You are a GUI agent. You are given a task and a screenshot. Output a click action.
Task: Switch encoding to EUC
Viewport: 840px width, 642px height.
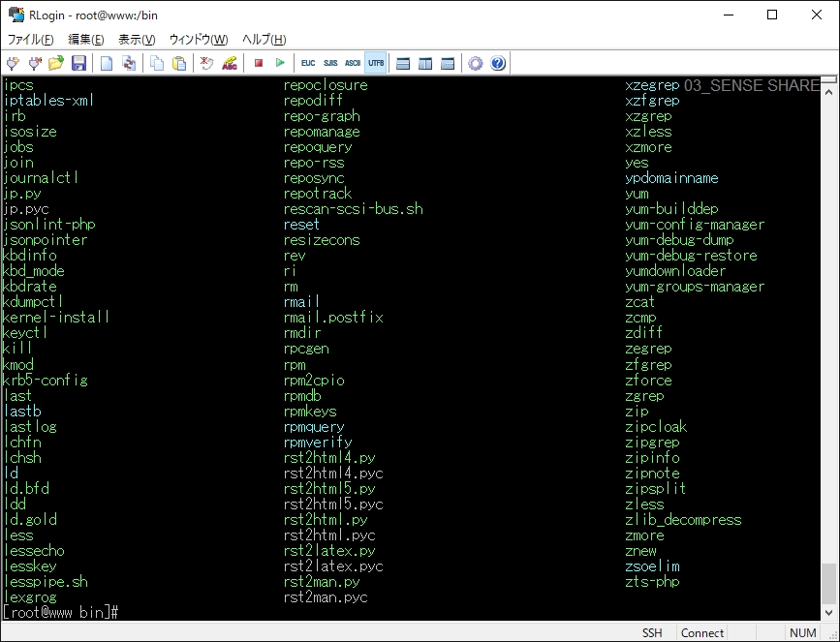pyautogui.click(x=308, y=63)
